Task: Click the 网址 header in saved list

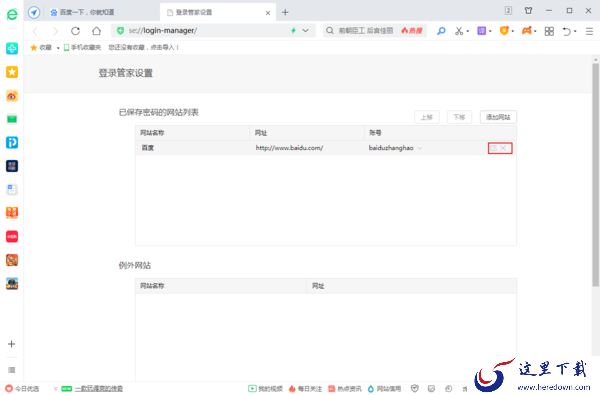Action: click(261, 133)
